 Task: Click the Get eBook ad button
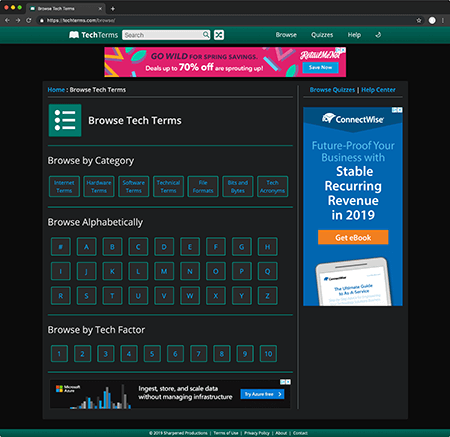pos(353,237)
